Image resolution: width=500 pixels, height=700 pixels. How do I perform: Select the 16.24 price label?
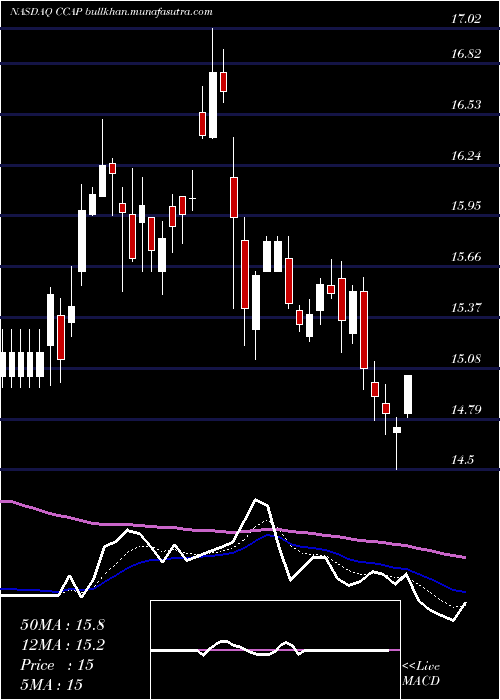coord(466,156)
